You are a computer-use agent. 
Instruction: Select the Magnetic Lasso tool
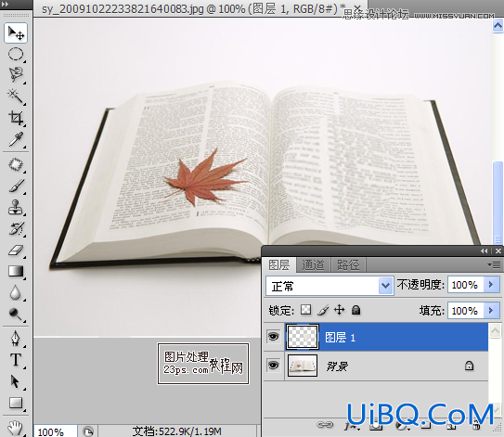[16, 74]
